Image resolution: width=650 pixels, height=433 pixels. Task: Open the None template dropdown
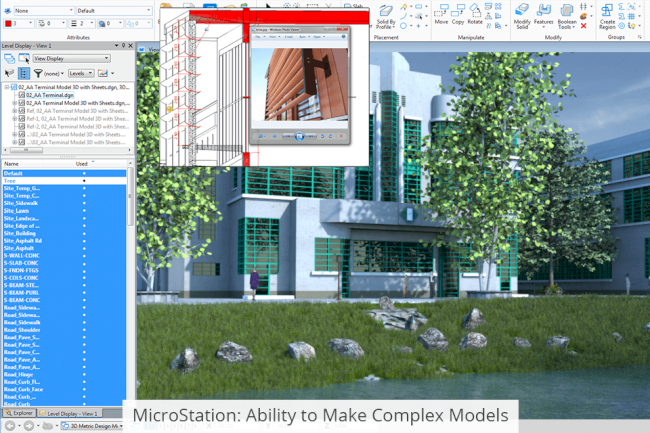44,10
